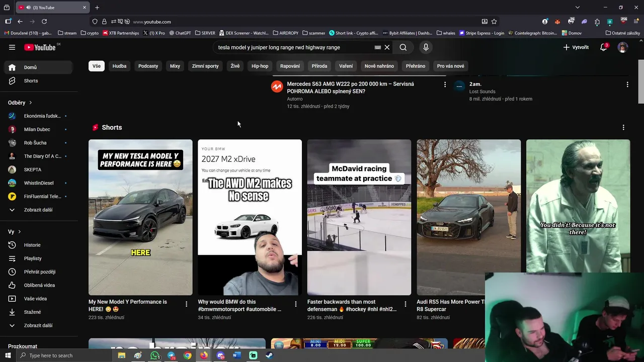Open the ChatGPT bookmark

180,33
